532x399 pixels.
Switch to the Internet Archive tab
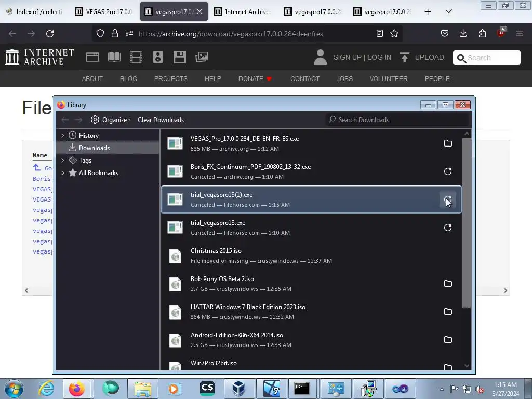point(243,11)
